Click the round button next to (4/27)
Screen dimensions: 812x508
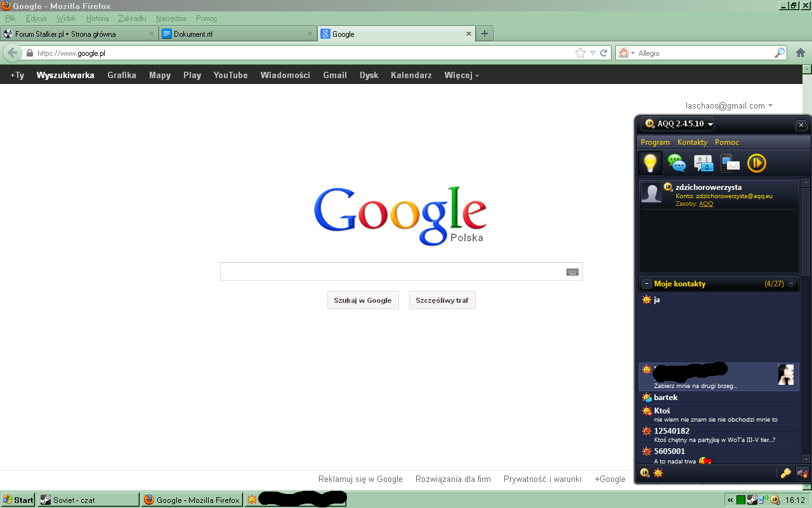[x=792, y=284]
